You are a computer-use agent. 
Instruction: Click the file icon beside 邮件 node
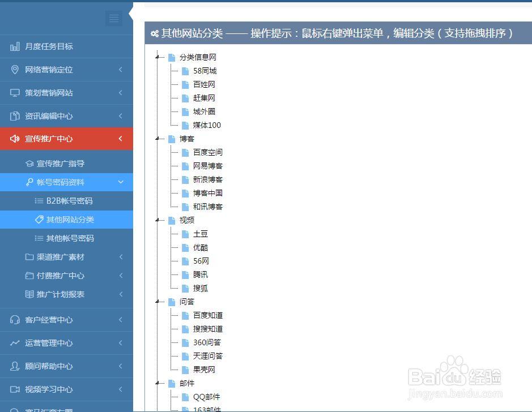(x=172, y=384)
